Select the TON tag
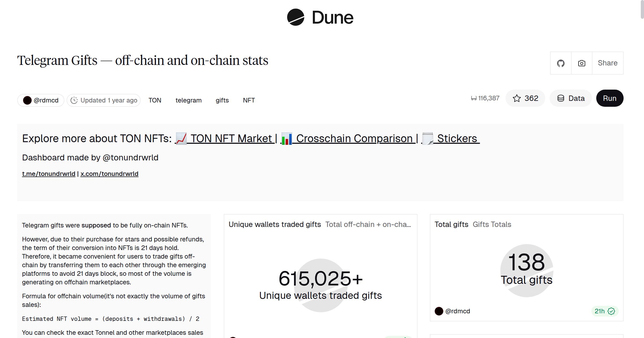This screenshot has height=338, width=644. [x=155, y=100]
